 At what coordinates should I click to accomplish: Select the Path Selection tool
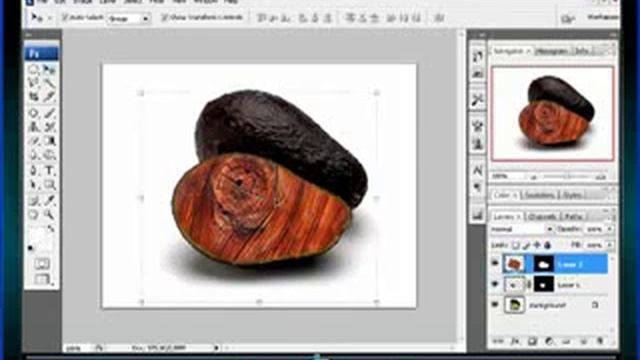pyautogui.click(x=34, y=185)
